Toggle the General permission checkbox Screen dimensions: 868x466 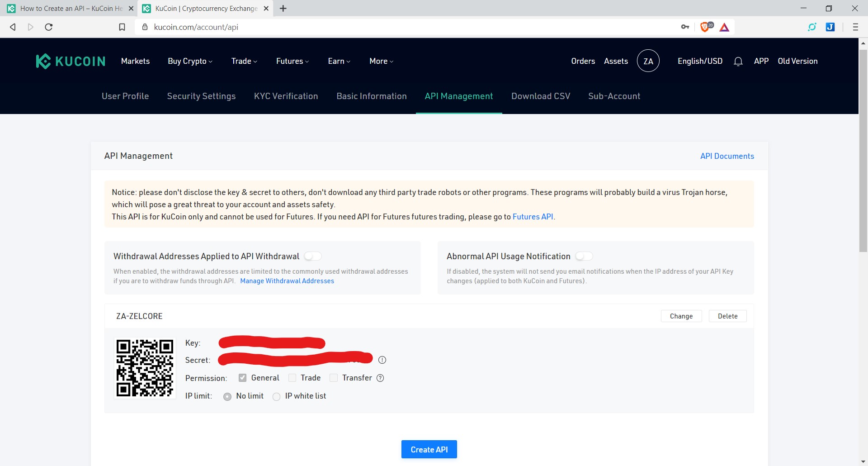pyautogui.click(x=243, y=378)
